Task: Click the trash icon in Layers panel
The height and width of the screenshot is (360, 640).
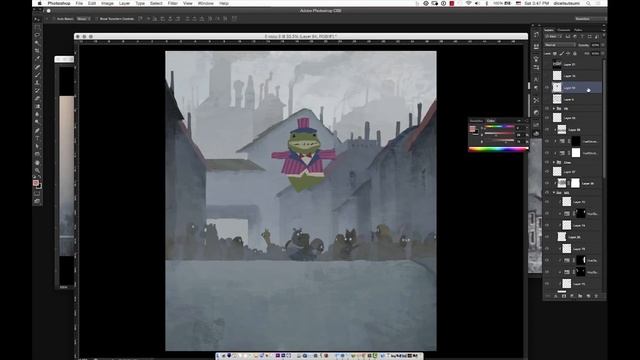Action: click(596, 296)
